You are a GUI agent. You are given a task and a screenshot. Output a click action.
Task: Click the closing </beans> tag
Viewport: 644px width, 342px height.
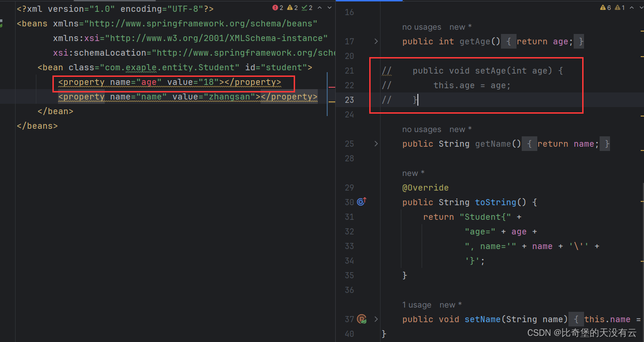[37, 126]
